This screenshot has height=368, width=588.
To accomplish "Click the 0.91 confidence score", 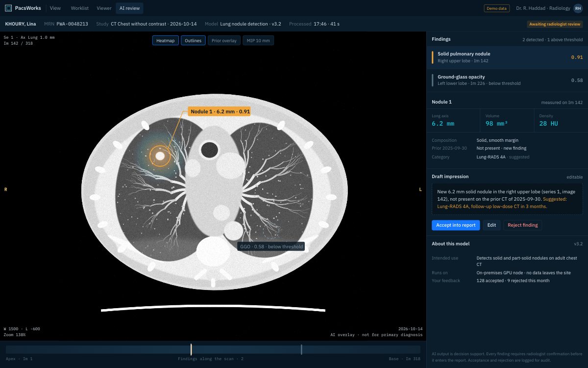I will [x=577, y=57].
